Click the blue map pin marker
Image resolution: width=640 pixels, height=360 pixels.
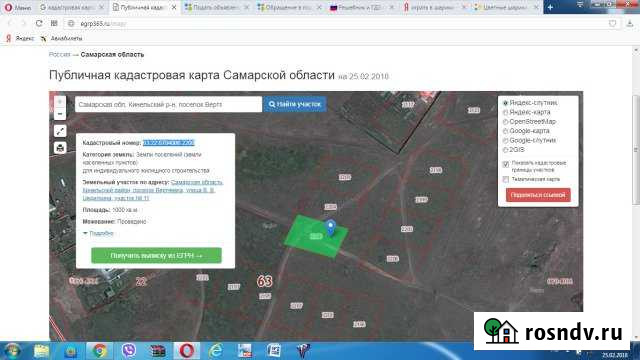[330, 227]
